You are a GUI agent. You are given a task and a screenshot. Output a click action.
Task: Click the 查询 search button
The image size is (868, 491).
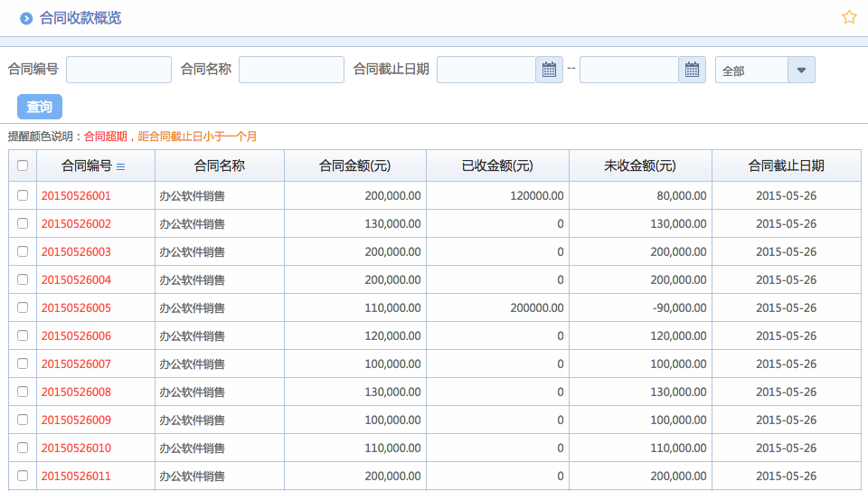click(40, 107)
